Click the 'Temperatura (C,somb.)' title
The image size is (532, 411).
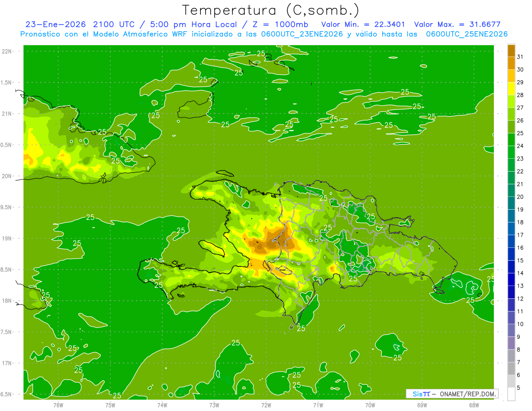(x=270, y=10)
